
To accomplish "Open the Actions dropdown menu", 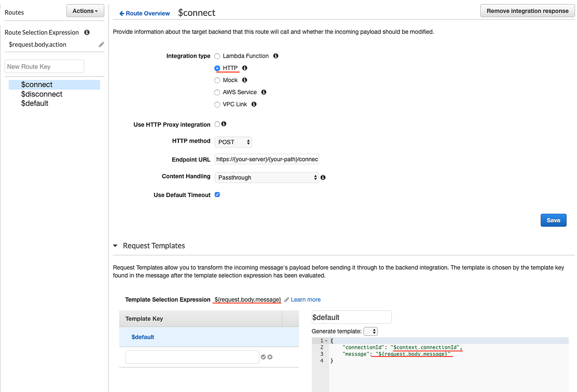I will click(85, 11).
